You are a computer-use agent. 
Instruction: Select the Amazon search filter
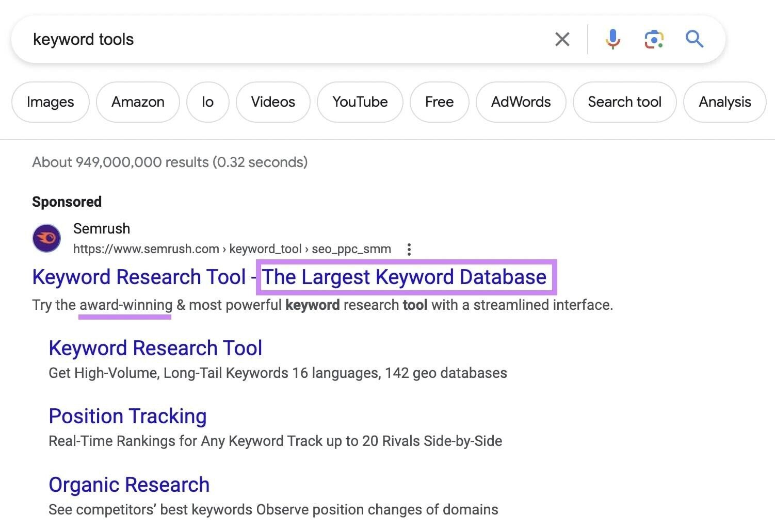(x=137, y=102)
